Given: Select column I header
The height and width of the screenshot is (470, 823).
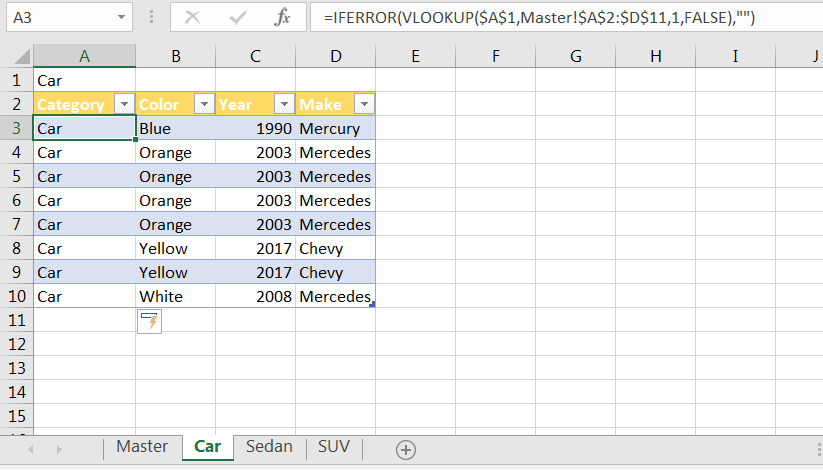Looking at the screenshot, I should [x=735, y=56].
